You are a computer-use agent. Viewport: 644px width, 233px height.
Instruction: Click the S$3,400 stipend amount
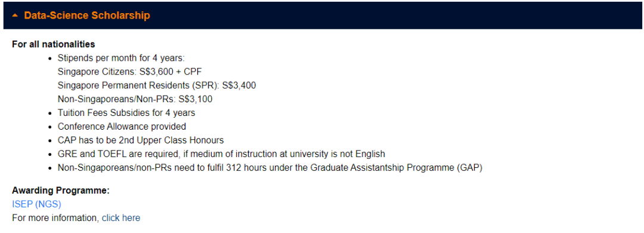point(240,85)
